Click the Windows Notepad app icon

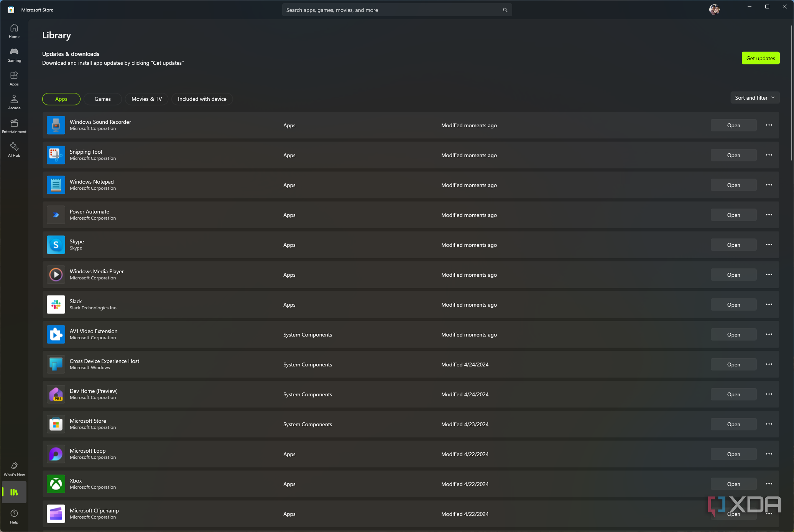tap(56, 185)
